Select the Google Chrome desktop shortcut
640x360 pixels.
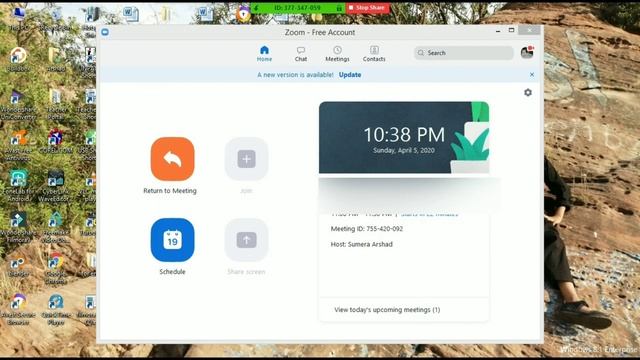pyautogui.click(x=56, y=269)
